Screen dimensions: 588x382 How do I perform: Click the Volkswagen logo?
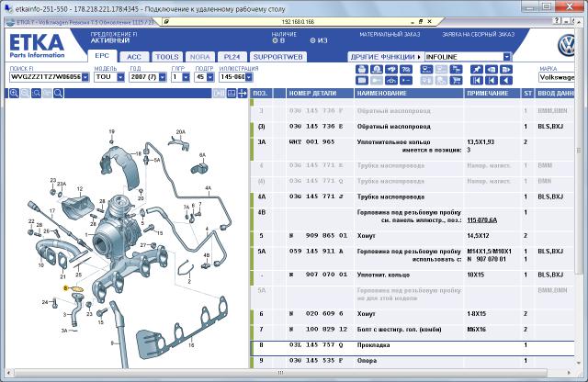point(566,45)
